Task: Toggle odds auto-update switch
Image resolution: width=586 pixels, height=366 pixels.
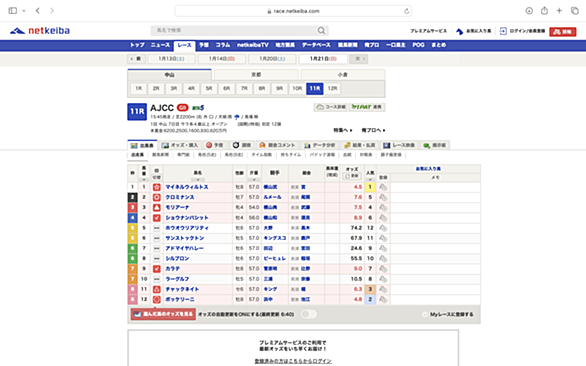Action: pos(309,314)
